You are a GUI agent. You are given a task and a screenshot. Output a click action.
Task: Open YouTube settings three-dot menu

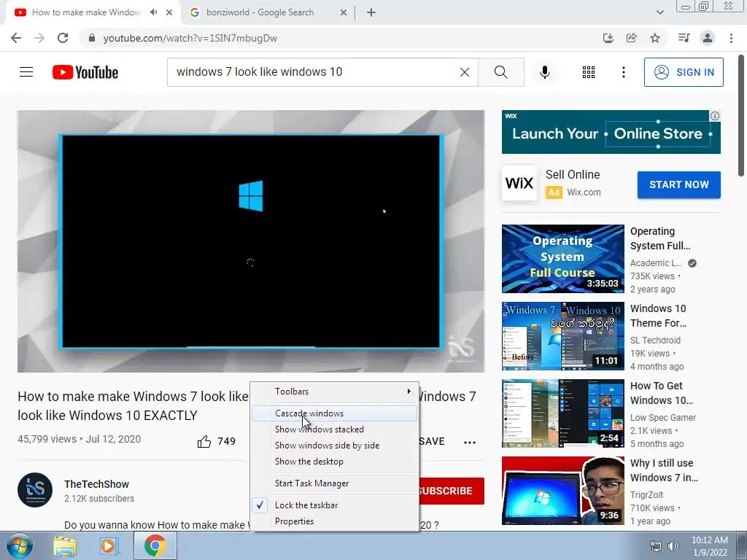coord(623,72)
